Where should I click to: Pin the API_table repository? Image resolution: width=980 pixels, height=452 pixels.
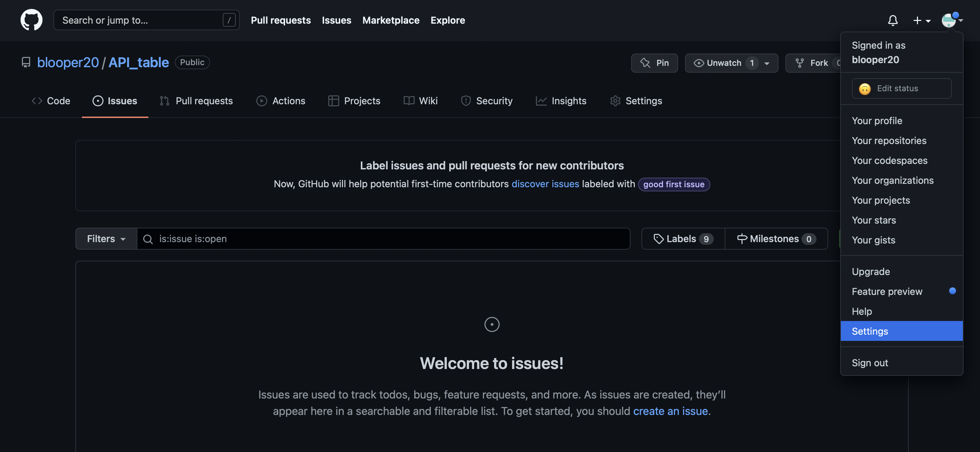pyautogui.click(x=654, y=63)
